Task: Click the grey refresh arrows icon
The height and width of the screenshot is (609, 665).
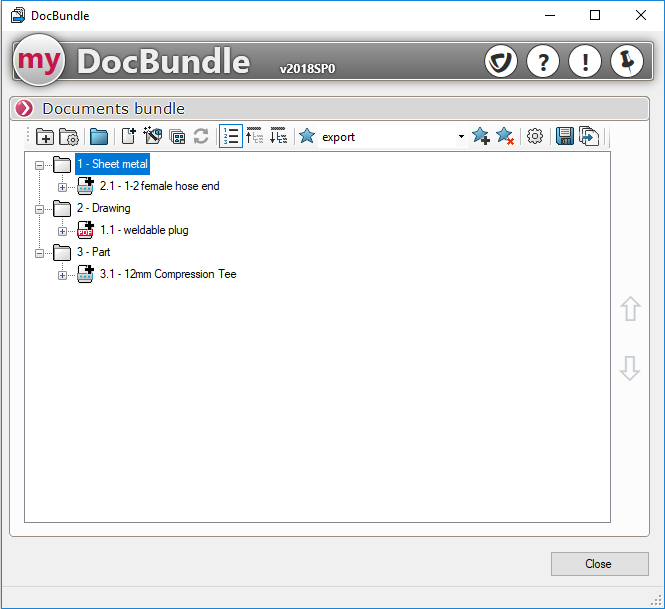Action: (201, 137)
